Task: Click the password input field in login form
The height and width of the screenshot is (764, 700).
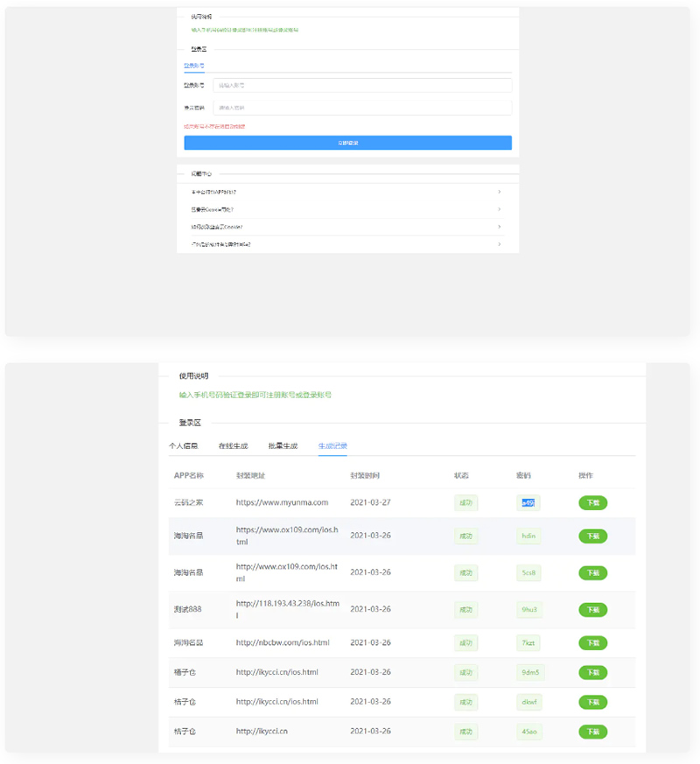Action: point(361,108)
